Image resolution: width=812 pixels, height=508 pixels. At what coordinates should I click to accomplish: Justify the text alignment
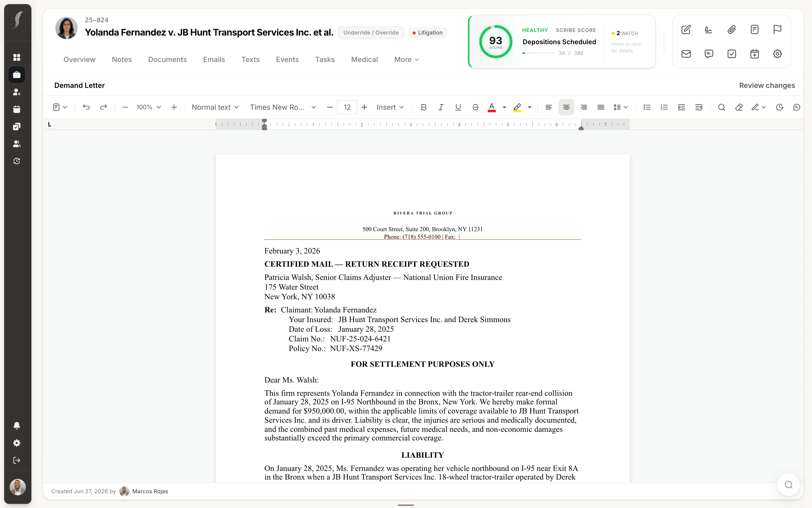(601, 107)
